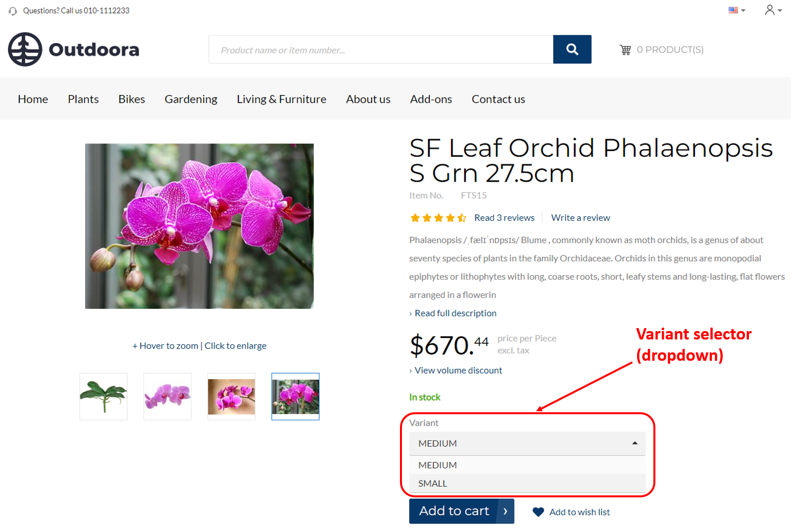Collapse the Variant dropdown showing MEDIUM
792x532 pixels.
pos(527,443)
